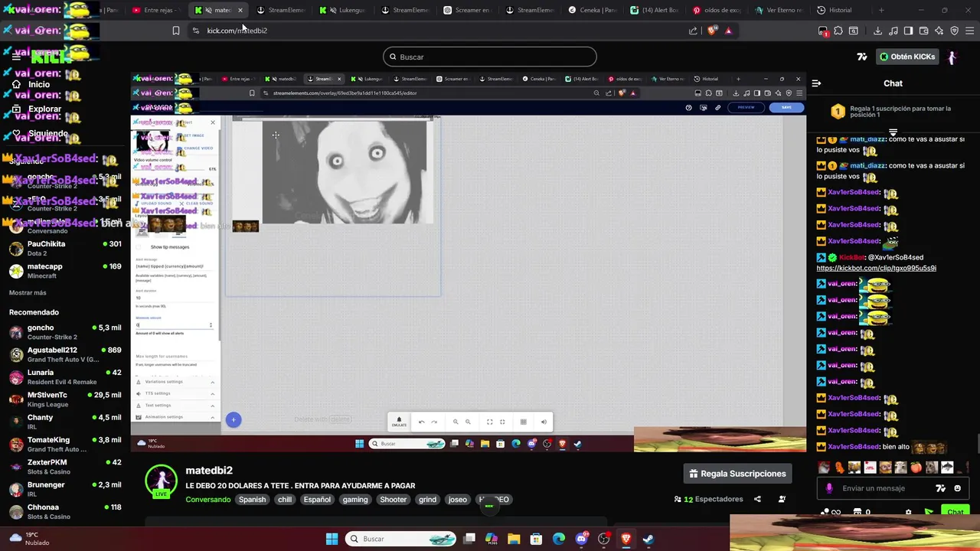Open the browser hamburger menu
This screenshot has height=551, width=980.
point(970,31)
